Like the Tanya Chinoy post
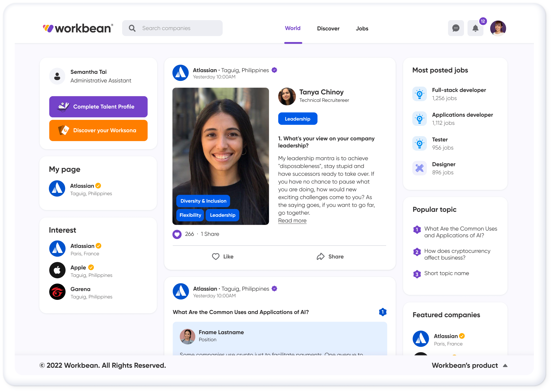Image resolution: width=552 pixels, height=392 pixels. 222,257
